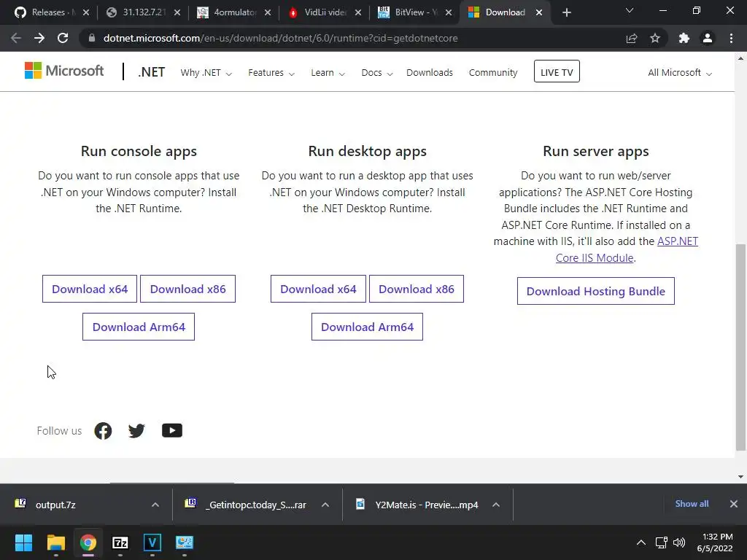Expand options for Y2Mate mp4 download

496,505
